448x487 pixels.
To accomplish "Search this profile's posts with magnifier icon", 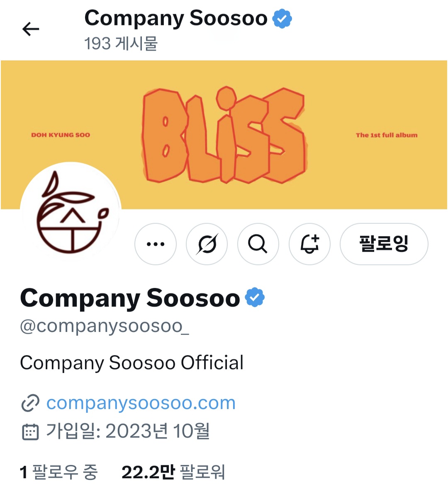I will click(258, 244).
